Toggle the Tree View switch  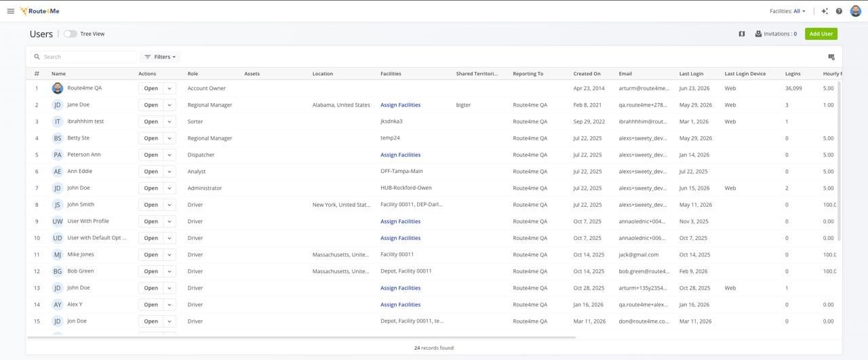tap(71, 34)
